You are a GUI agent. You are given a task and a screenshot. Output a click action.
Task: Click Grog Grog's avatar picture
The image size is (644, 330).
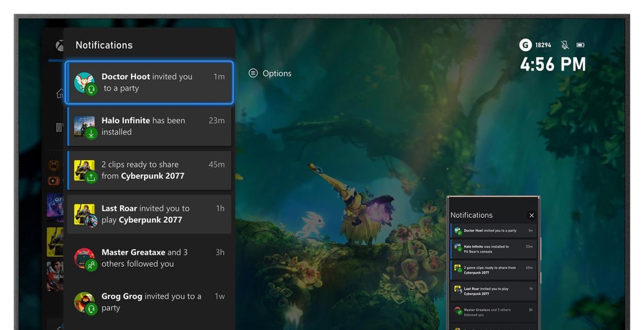tap(84, 302)
